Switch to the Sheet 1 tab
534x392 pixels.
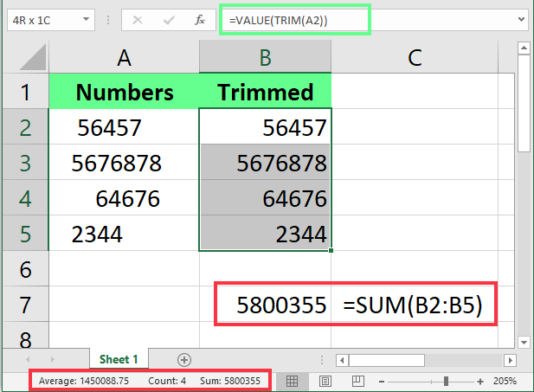point(119,359)
